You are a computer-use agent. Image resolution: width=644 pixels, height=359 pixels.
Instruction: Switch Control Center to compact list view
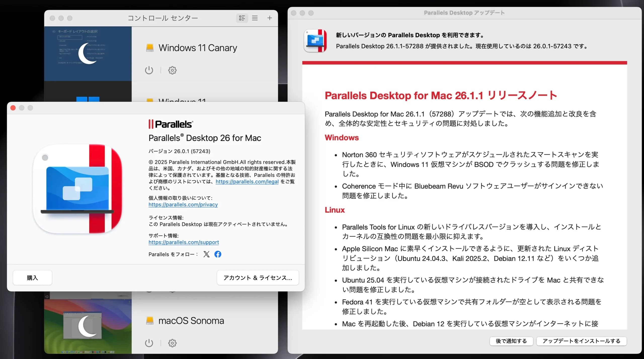pos(255,18)
